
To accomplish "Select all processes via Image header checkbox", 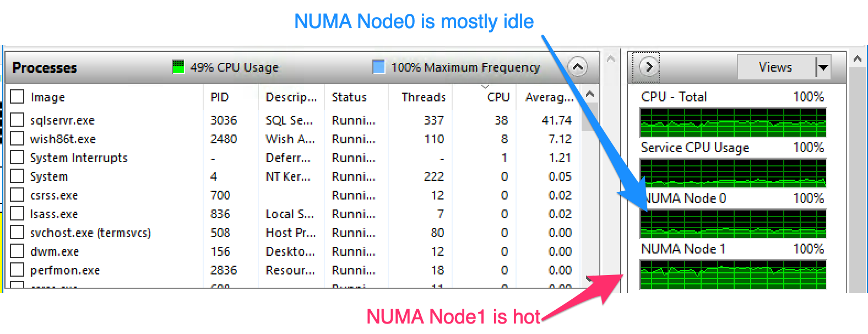I will pyautogui.click(x=18, y=97).
